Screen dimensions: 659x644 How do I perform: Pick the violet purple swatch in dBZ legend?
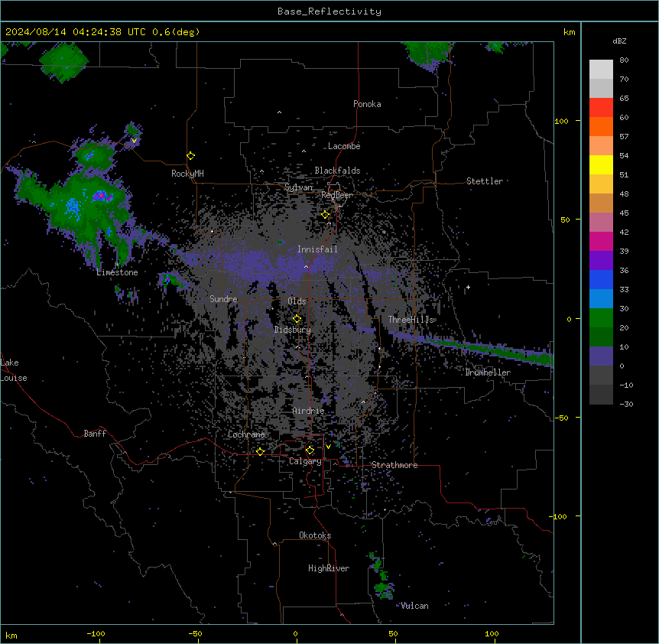click(601, 261)
